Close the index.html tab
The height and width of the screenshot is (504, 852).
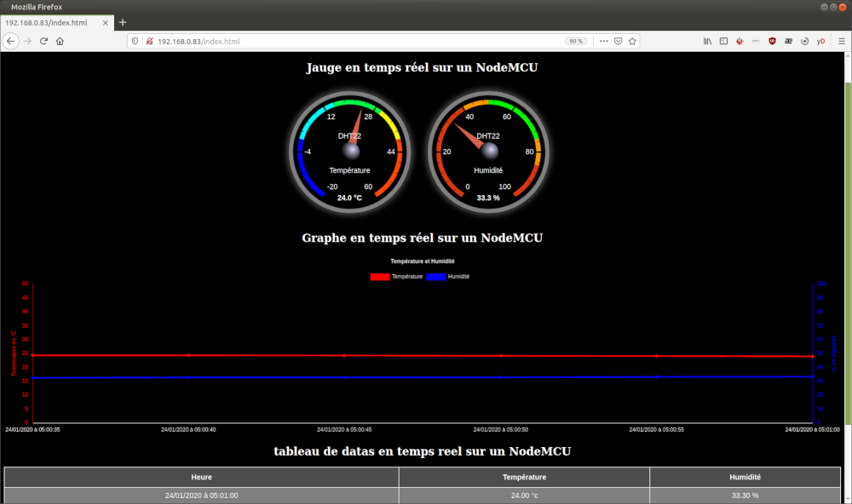pos(104,22)
